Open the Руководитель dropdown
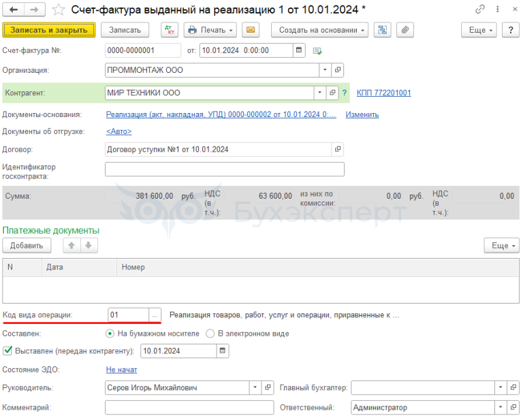 (x=255, y=387)
